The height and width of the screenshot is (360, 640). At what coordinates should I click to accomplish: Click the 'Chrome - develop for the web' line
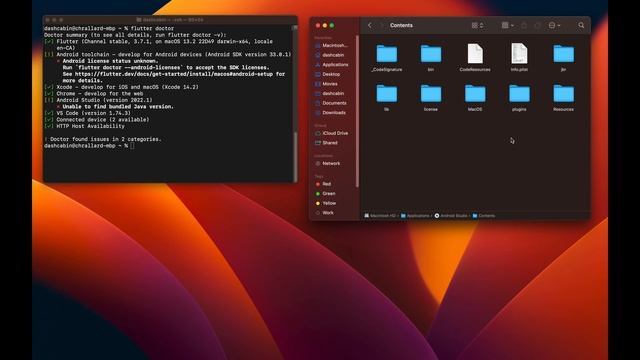[93, 93]
